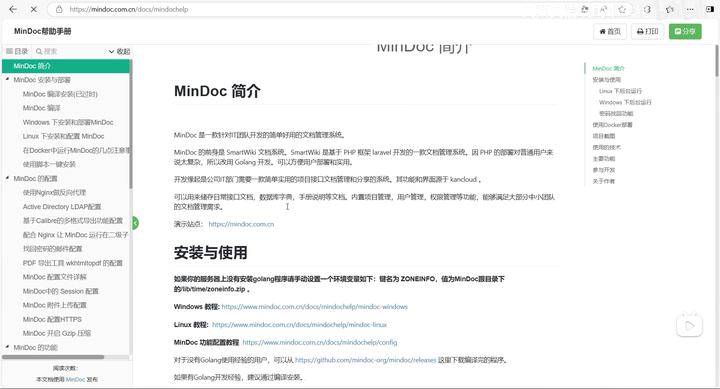
Task: Add page to favorites with star icon
Action: click(x=622, y=9)
